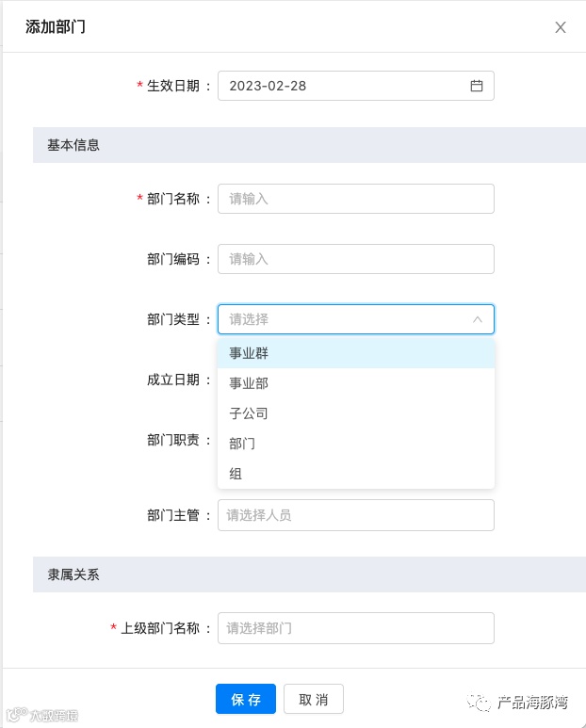Collapse the 部门类型 dropdown arrow
The image size is (586, 728).
click(478, 319)
